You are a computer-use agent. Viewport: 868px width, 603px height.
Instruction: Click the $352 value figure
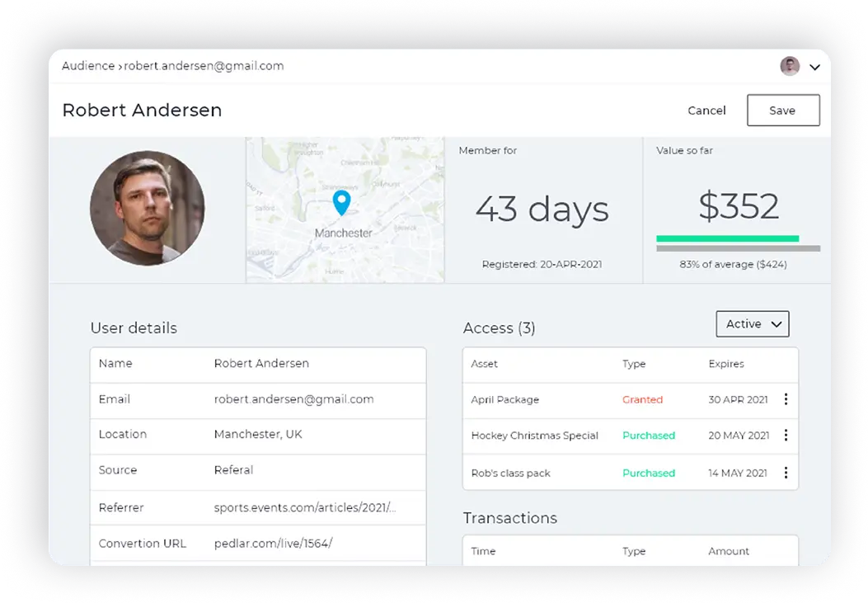click(739, 205)
